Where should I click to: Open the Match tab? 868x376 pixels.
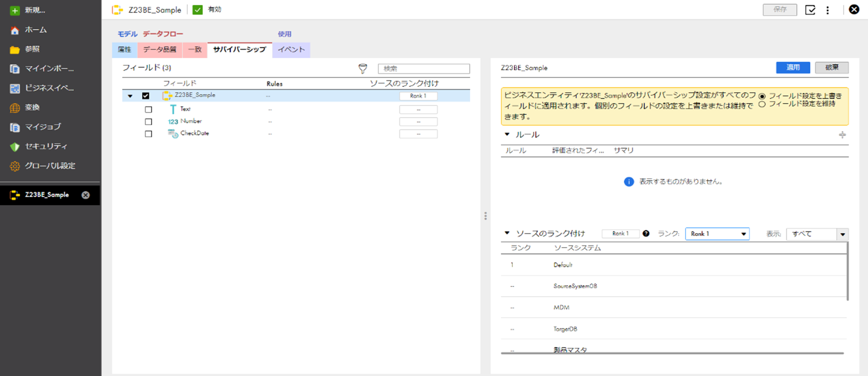(195, 50)
